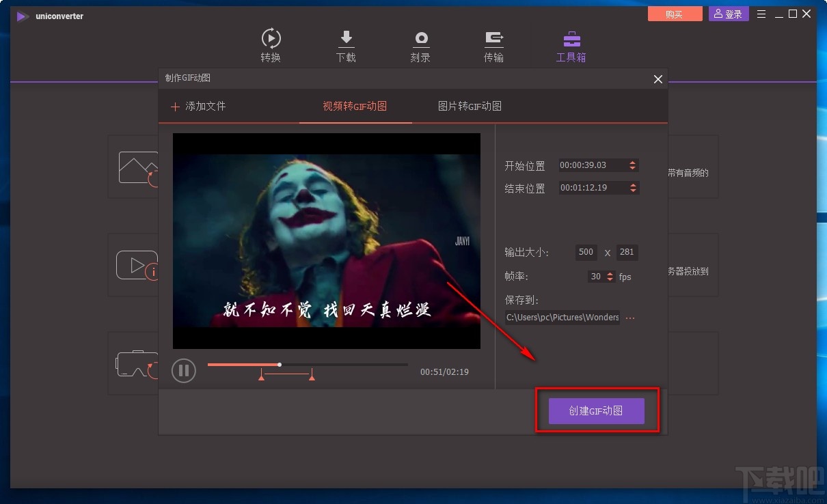Switch to the 图片转GIF动图 tab
This screenshot has width=827, height=504.
point(469,107)
